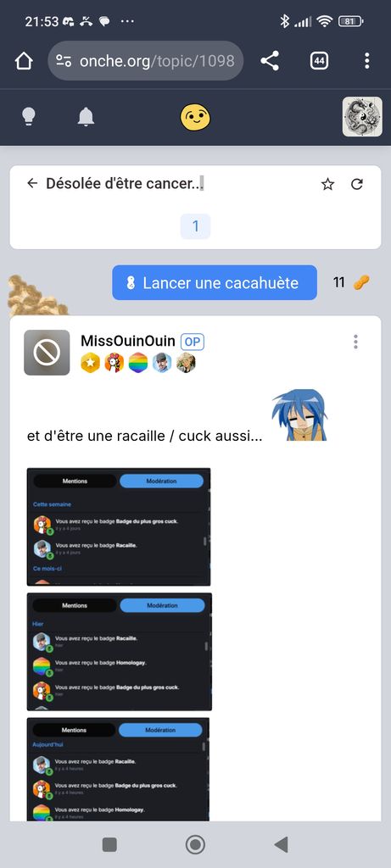The width and height of the screenshot is (391, 868).
Task: Open the first moderation screenshot image
Action: pos(119,526)
